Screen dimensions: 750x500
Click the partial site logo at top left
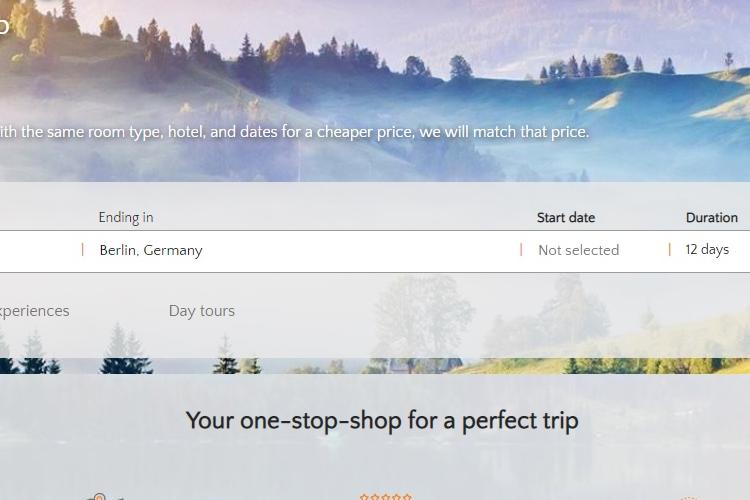tap(4, 26)
